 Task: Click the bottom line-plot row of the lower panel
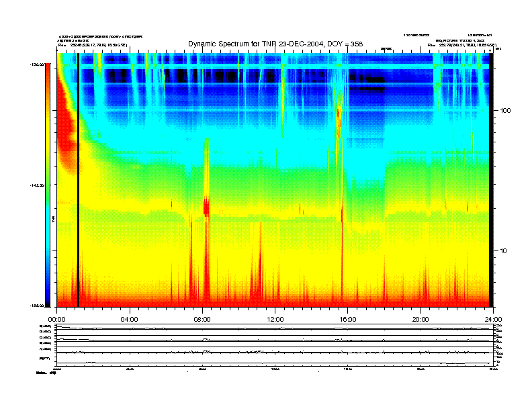[x=275, y=361]
